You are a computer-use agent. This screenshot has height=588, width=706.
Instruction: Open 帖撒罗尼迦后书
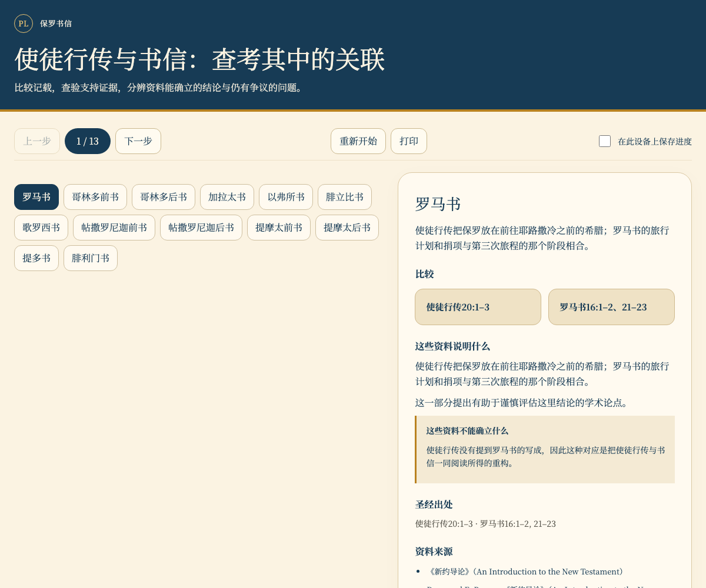201,228
